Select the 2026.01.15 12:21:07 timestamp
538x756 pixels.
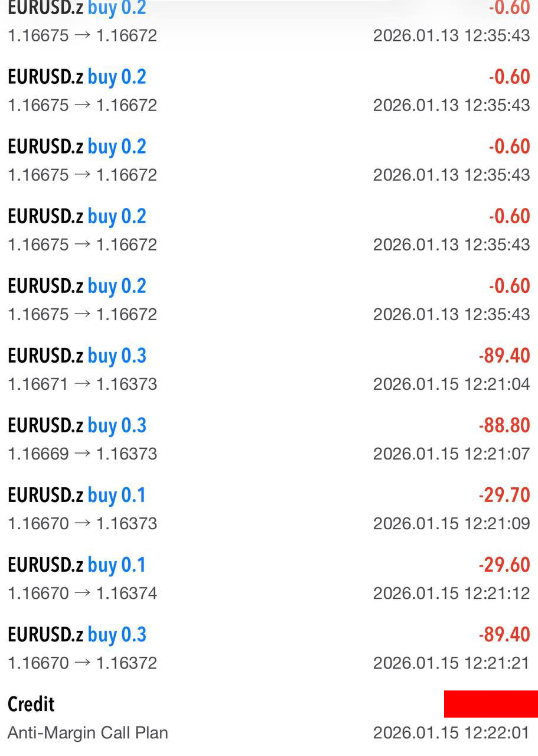(451, 454)
